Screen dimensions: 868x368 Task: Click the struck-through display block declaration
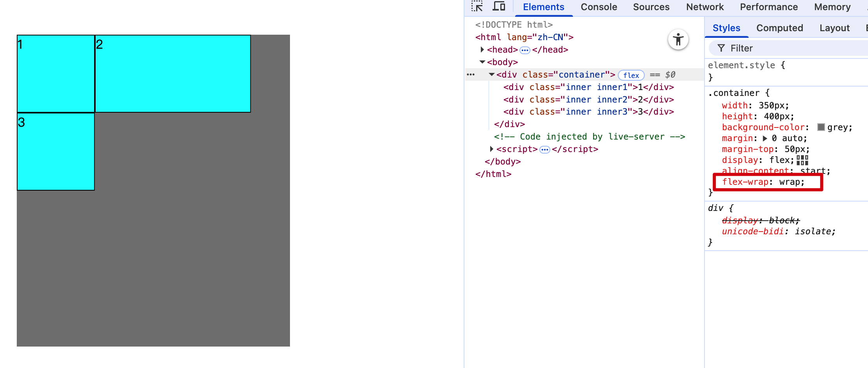761,220
